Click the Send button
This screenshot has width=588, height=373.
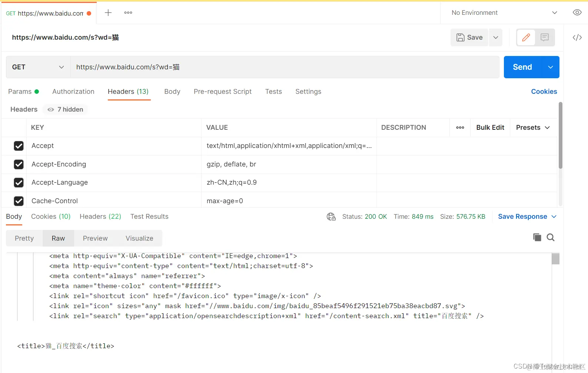[522, 67]
